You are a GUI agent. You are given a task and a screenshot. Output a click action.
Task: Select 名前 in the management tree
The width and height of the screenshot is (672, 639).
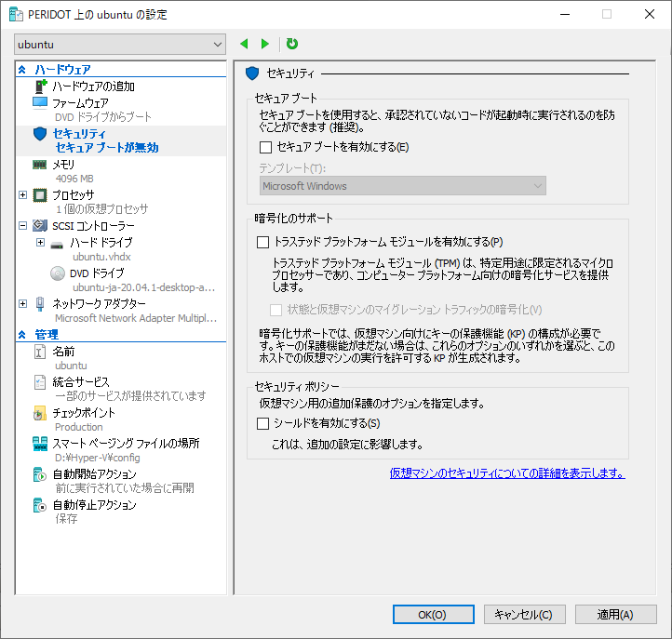tap(63, 352)
